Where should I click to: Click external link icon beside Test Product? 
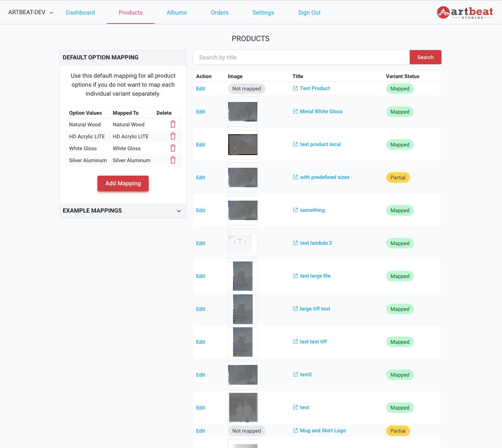pos(295,88)
